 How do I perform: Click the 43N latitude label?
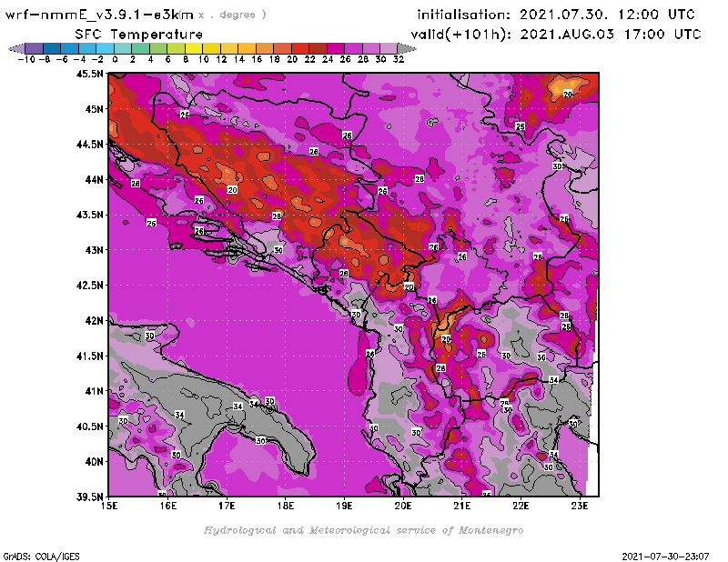tap(94, 250)
